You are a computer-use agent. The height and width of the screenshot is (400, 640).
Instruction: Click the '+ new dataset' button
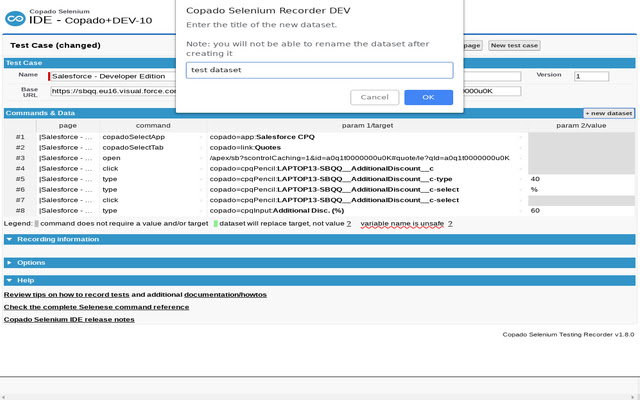coord(608,114)
